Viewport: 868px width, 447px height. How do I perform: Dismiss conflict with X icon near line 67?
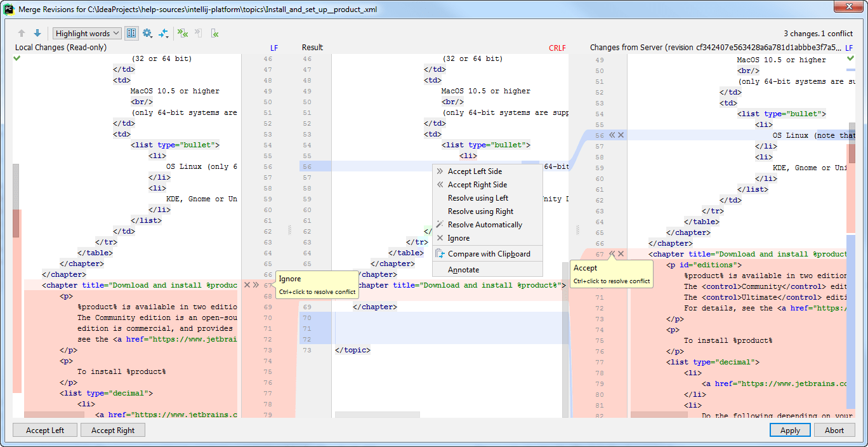(x=620, y=253)
